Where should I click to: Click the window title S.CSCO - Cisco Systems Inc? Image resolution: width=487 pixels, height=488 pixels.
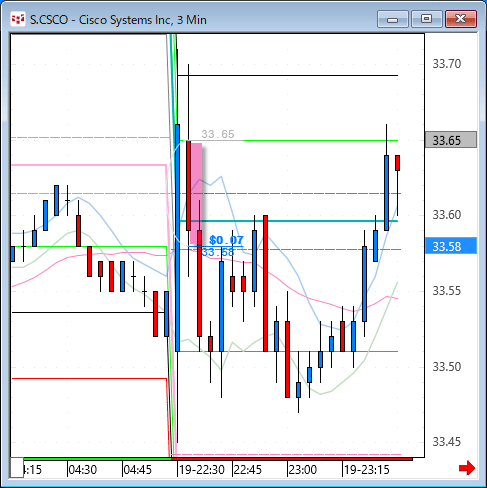[118, 20]
